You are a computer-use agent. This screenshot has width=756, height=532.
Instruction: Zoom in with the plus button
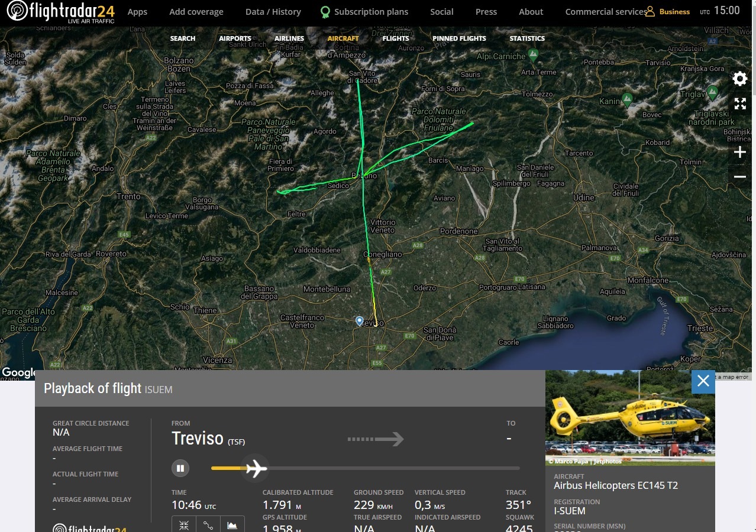pos(739,153)
